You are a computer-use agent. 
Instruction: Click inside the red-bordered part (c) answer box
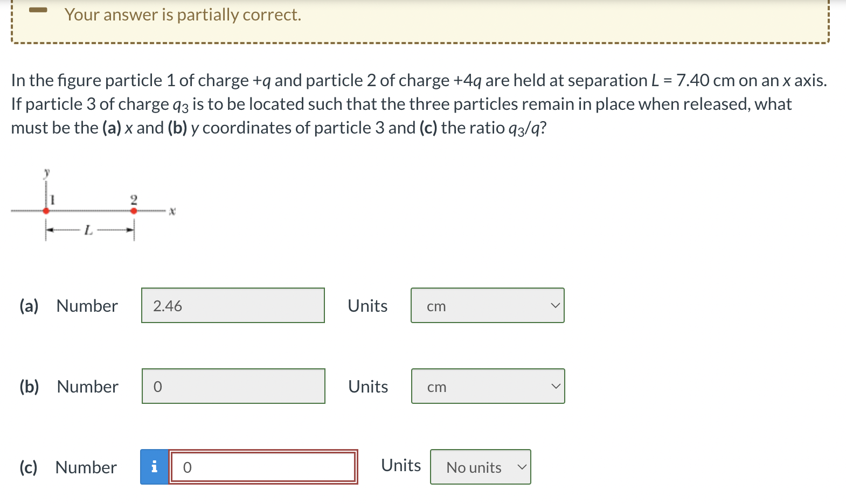263,467
